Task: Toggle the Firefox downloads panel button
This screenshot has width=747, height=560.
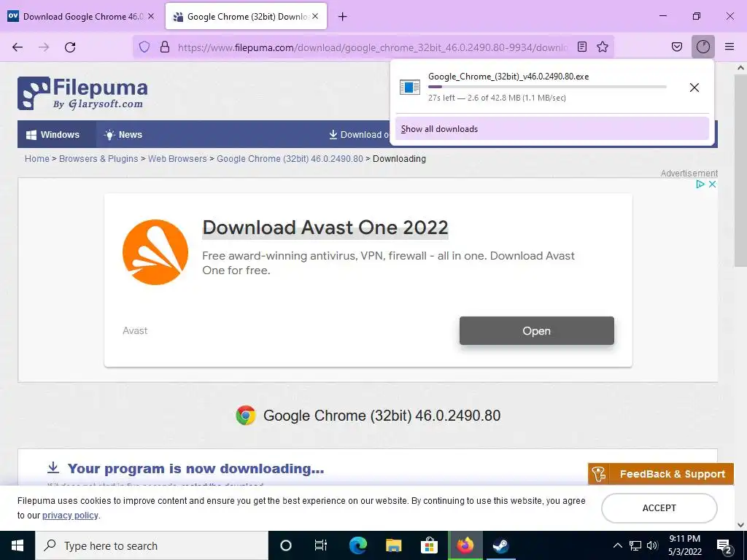Action: pyautogui.click(x=703, y=47)
